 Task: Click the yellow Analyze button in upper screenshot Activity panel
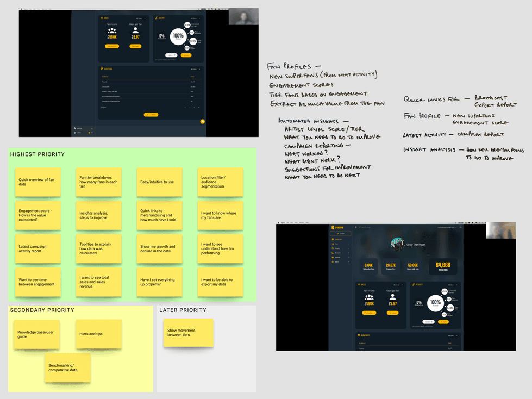186,55
